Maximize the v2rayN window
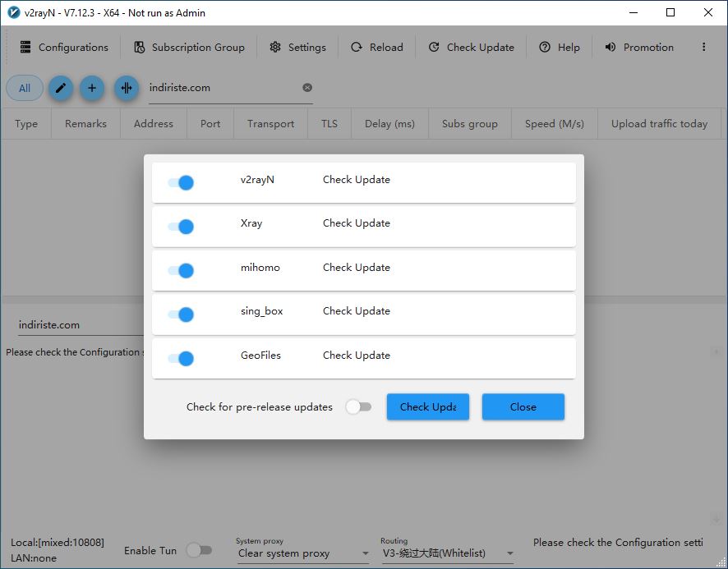 670,12
